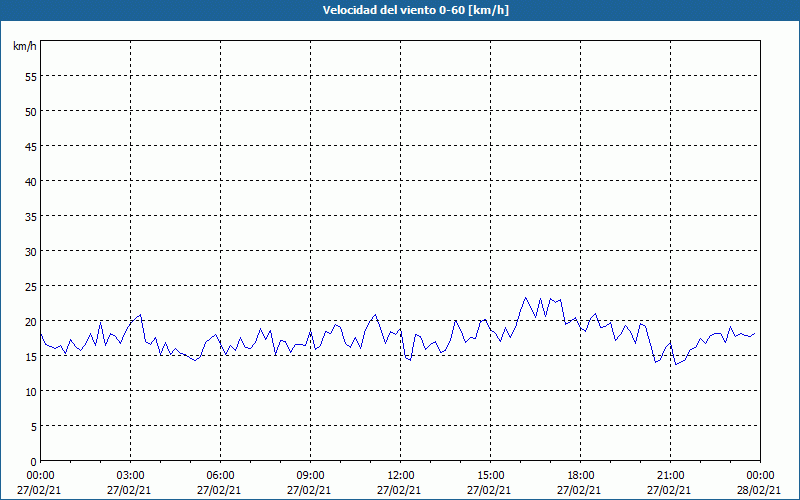
Task: Select the 'km/h' y-axis unit label
Action: (25, 46)
